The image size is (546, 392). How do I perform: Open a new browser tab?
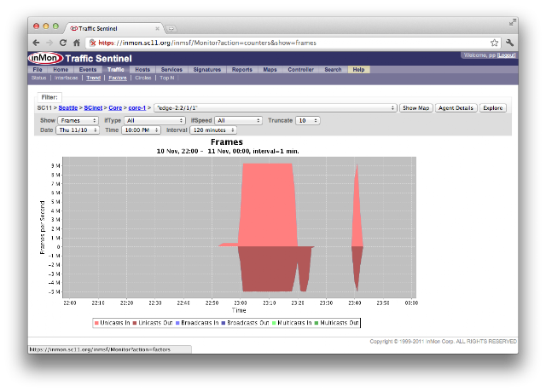[x=171, y=28]
